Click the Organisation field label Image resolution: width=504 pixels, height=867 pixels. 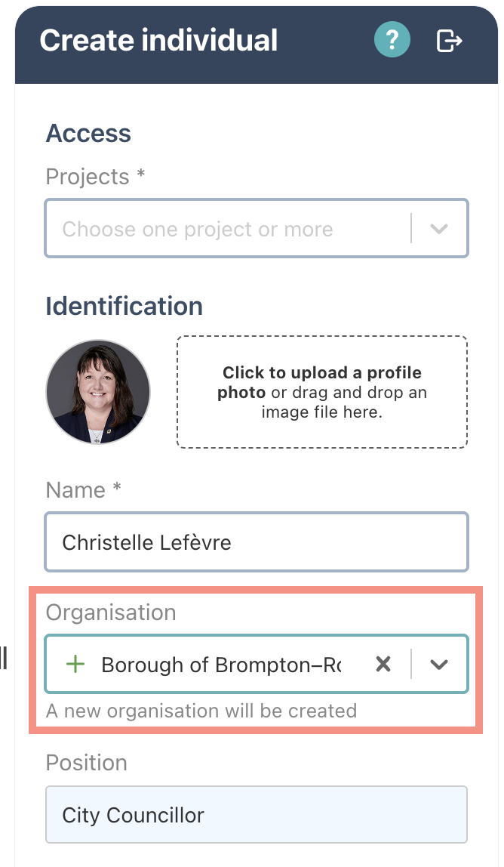click(x=111, y=612)
